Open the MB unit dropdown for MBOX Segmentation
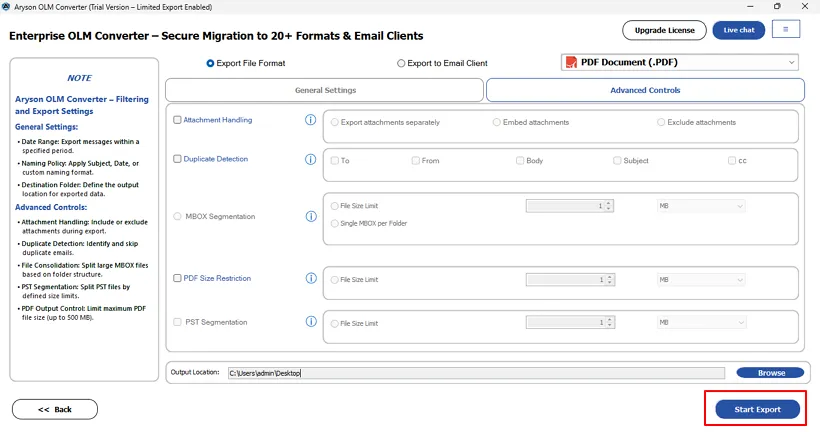 tap(700, 206)
